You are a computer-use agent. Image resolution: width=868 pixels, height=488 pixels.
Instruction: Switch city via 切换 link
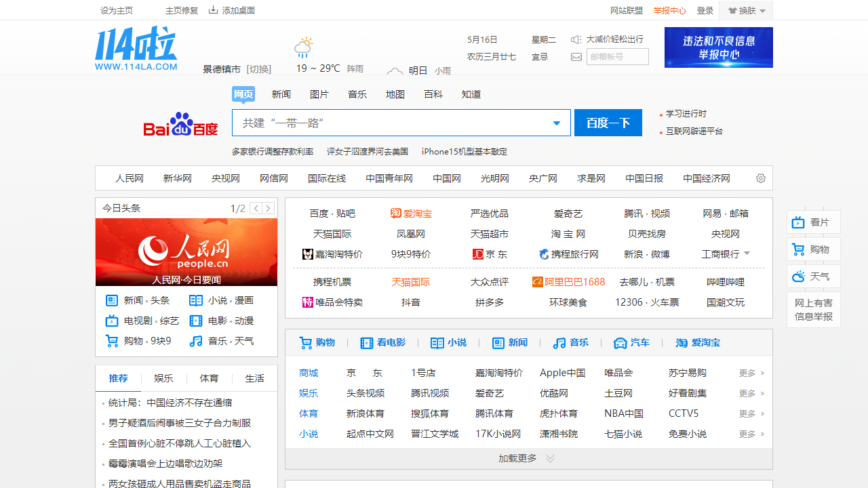[259, 69]
